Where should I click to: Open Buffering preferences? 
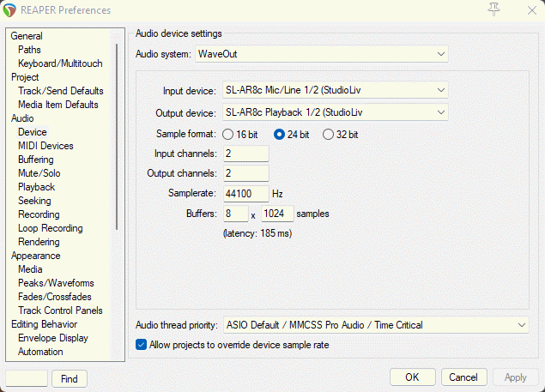(36, 160)
